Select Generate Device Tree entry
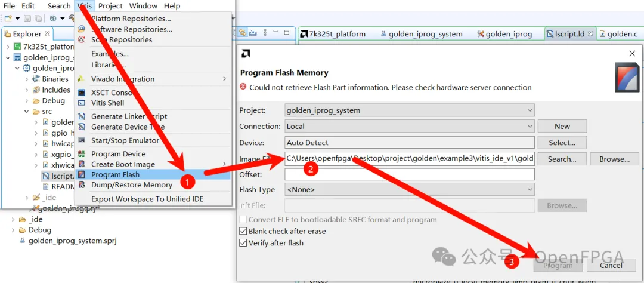The height and width of the screenshot is (283, 644). click(x=128, y=127)
